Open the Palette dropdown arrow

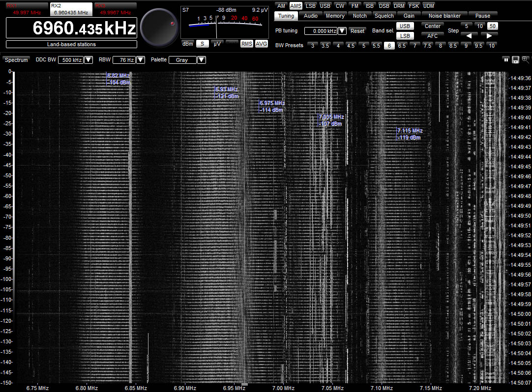coord(202,60)
